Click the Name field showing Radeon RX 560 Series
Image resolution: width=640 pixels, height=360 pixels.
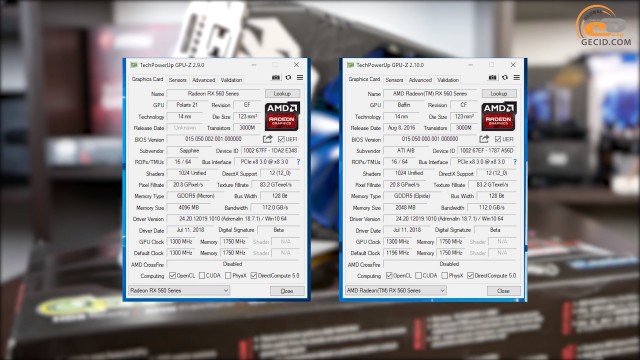213,94
